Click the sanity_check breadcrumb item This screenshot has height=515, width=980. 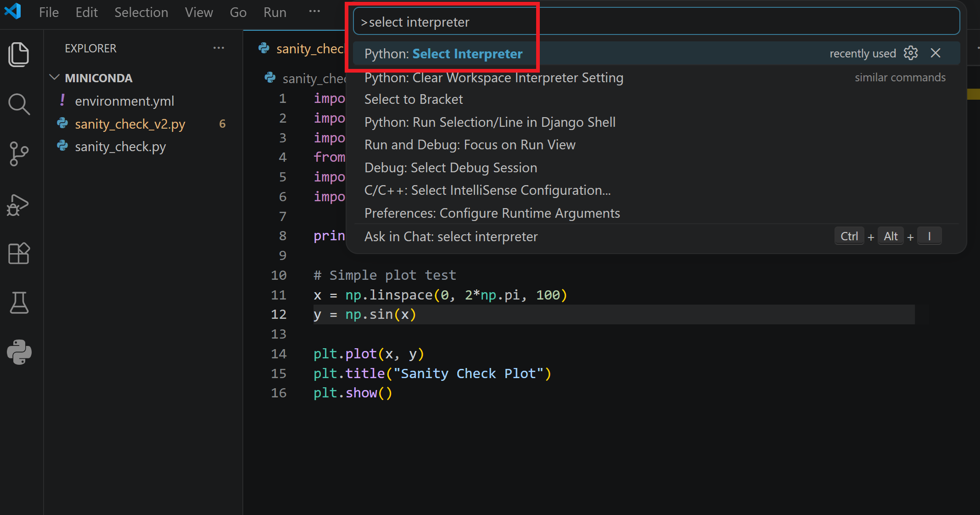(x=306, y=79)
